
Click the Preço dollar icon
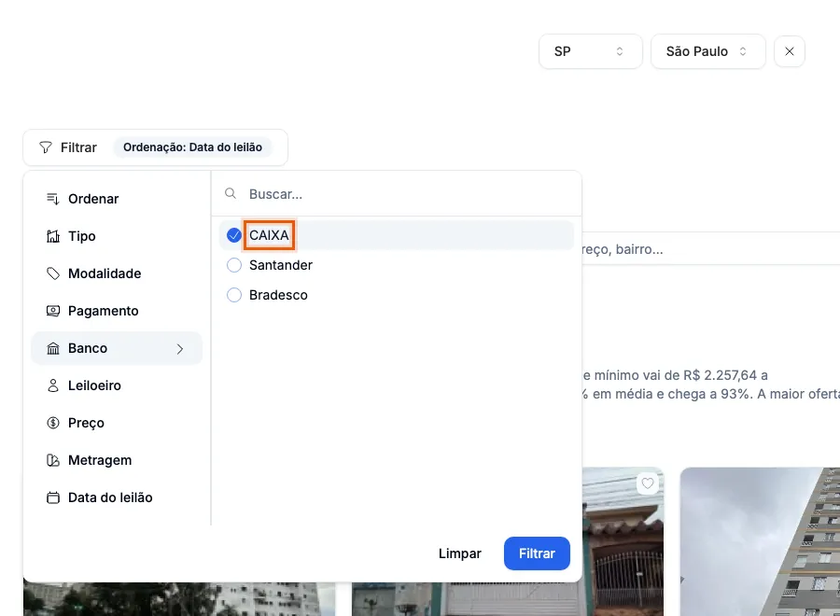[x=52, y=423]
